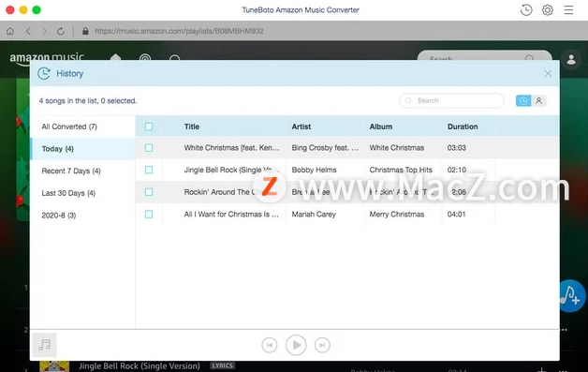Click the Christmas Top Hits album cell

click(x=401, y=170)
